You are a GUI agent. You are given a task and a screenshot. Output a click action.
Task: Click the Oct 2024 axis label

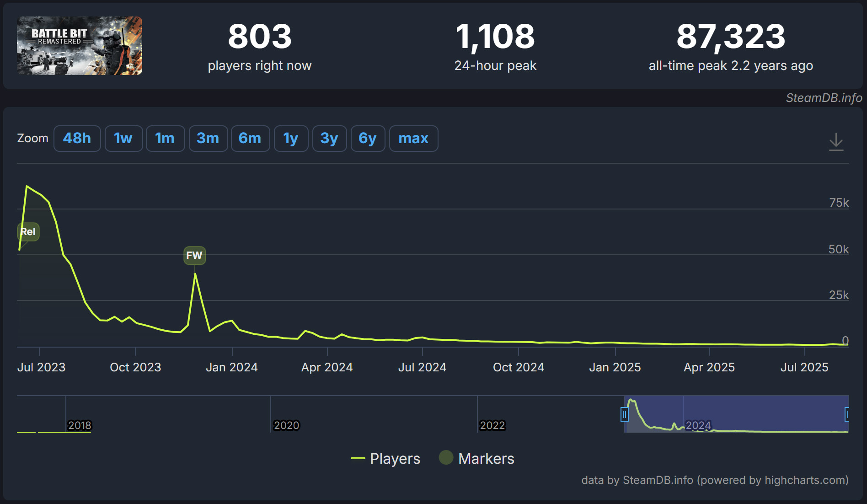pyautogui.click(x=518, y=367)
